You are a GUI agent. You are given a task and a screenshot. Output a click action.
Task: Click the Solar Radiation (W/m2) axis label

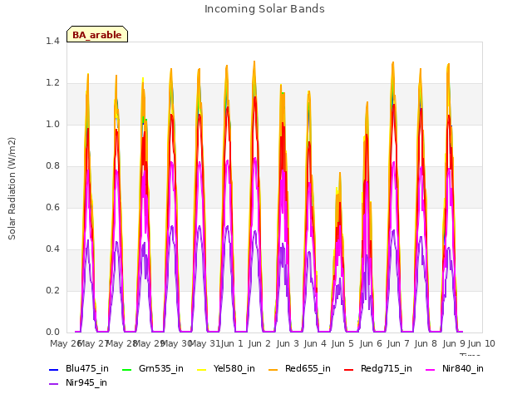[x=12, y=189]
